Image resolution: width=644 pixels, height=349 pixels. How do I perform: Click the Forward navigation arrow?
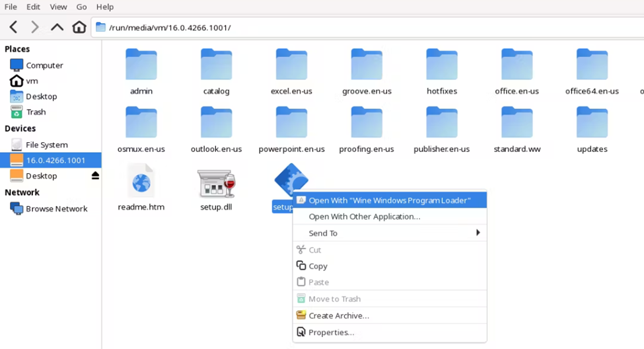pyautogui.click(x=35, y=27)
